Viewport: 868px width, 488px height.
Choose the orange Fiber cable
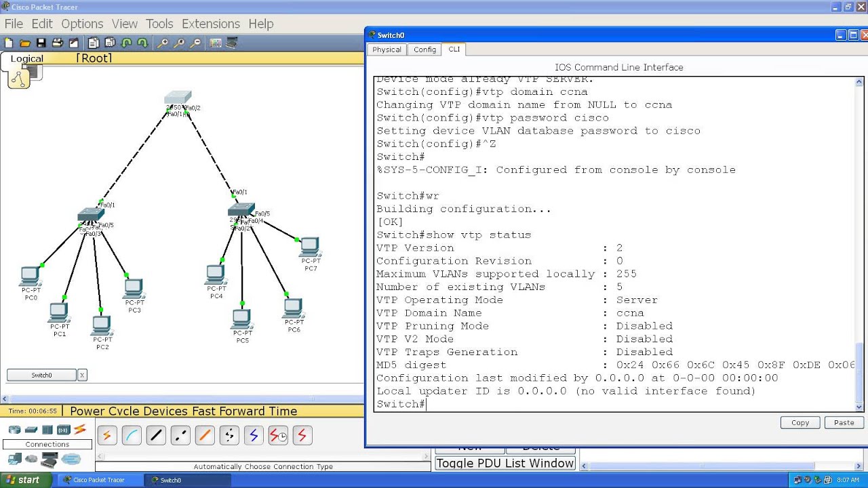[x=205, y=435]
